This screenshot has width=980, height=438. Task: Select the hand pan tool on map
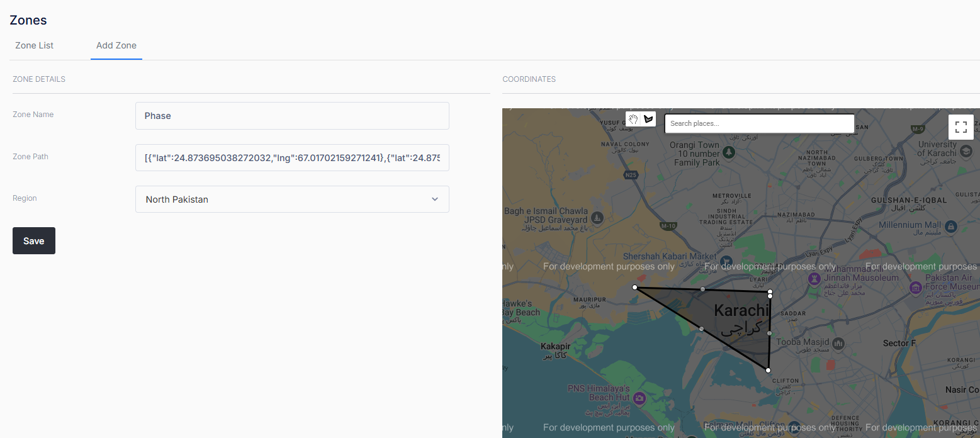[633, 120]
